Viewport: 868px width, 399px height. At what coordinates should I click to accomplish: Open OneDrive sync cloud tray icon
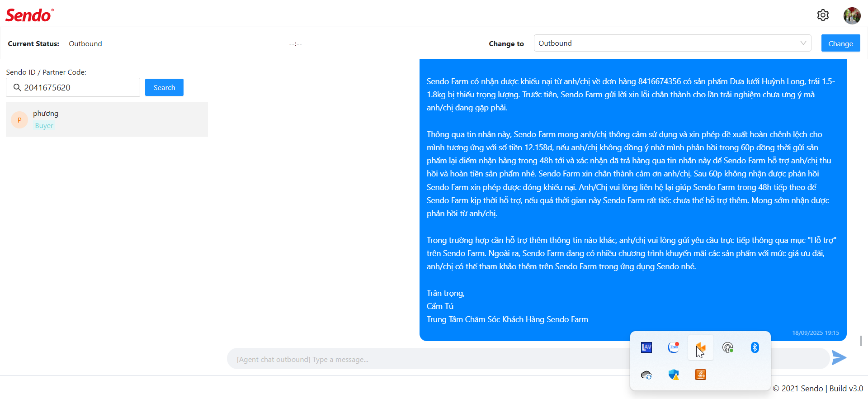tap(646, 375)
